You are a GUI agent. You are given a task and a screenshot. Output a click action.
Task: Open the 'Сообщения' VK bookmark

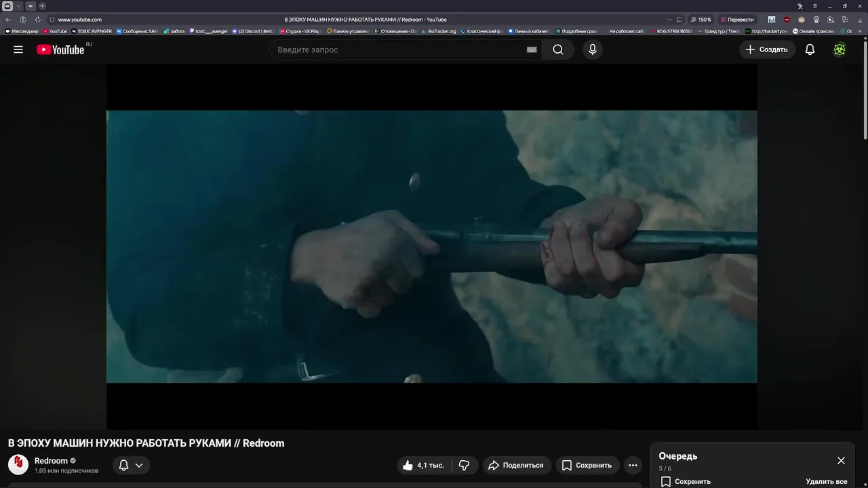(x=137, y=31)
